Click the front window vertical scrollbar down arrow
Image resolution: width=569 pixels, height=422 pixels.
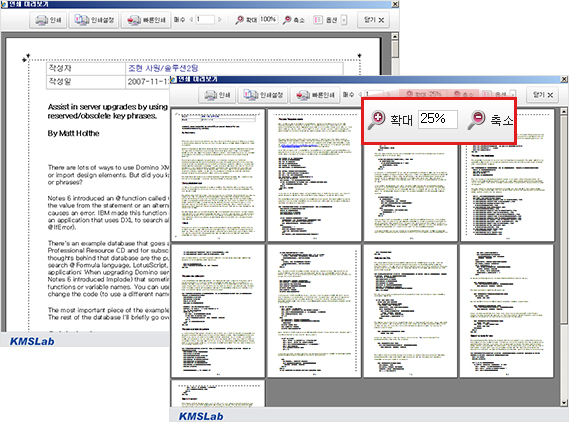[x=564, y=403]
